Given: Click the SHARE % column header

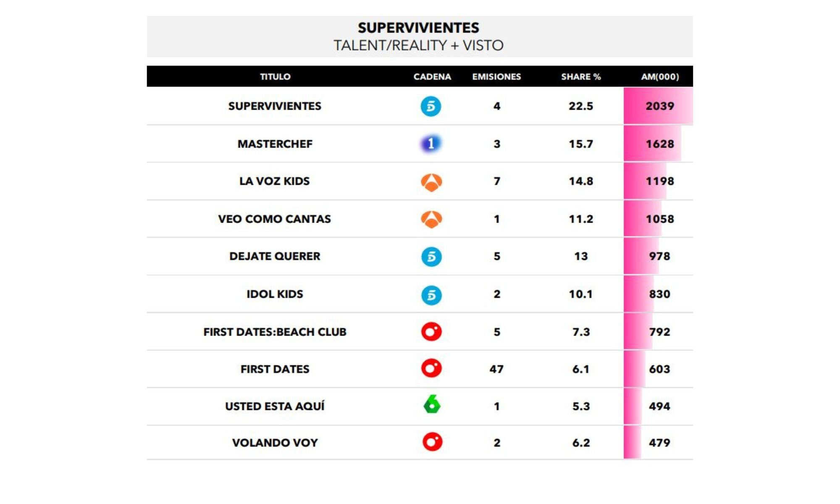Looking at the screenshot, I should tap(581, 77).
